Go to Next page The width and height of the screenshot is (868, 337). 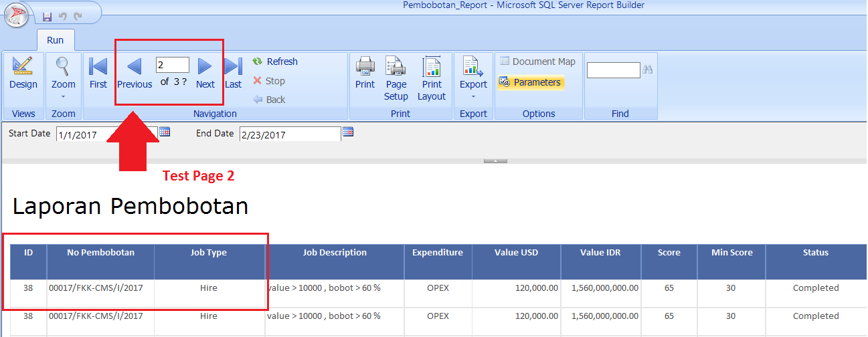205,73
